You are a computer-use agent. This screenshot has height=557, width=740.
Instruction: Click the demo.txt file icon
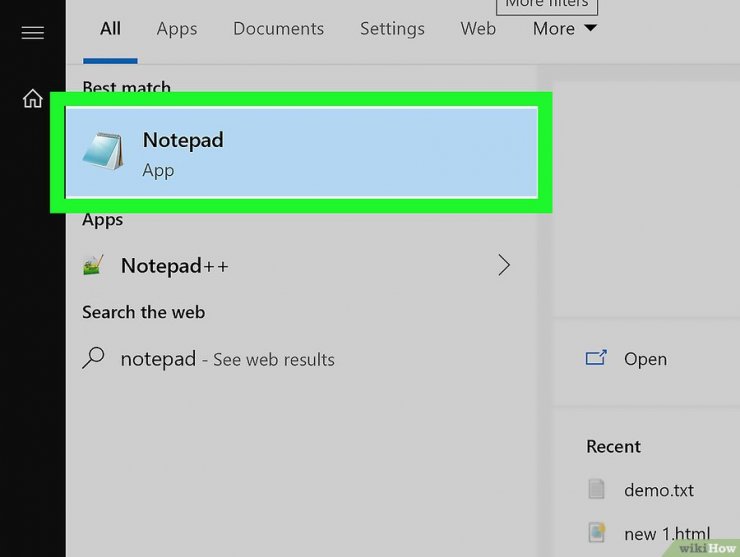(x=596, y=489)
